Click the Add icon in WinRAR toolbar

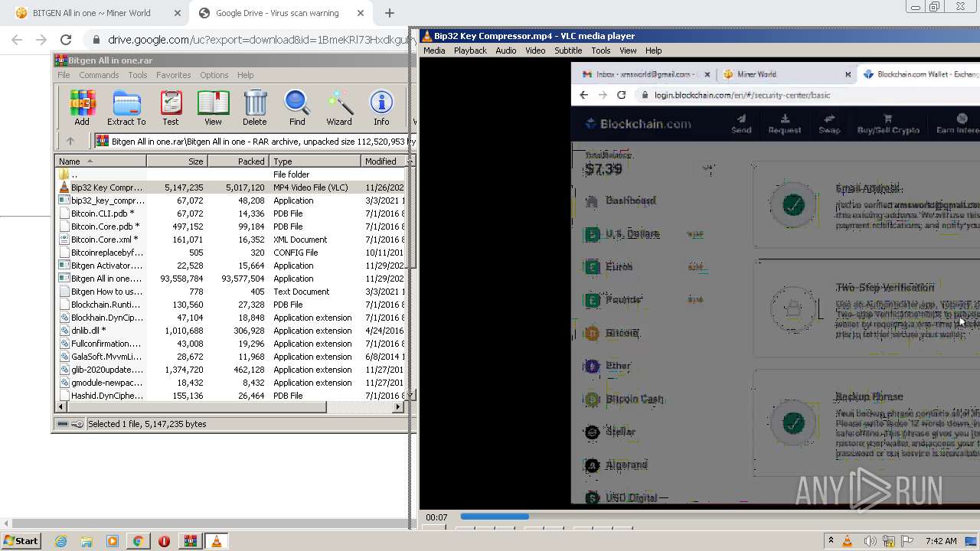(82, 107)
